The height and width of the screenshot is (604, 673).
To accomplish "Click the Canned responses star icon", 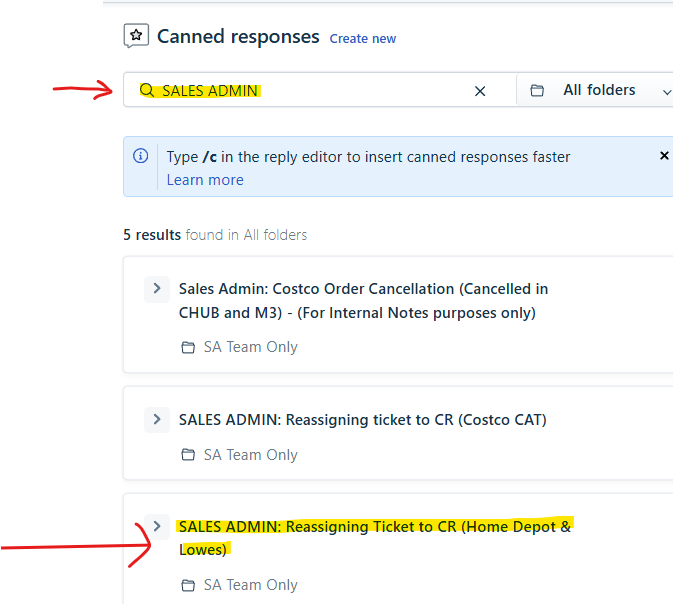I will (136, 36).
